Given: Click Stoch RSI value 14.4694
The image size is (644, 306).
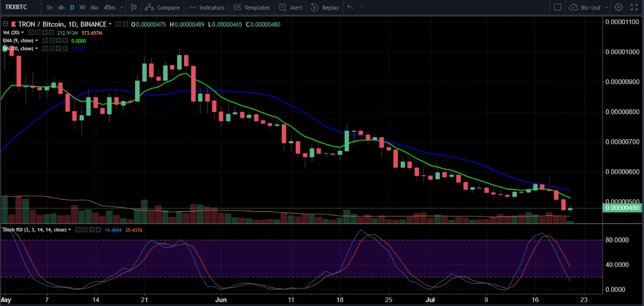Looking at the screenshot, I should pyautogui.click(x=113, y=230).
